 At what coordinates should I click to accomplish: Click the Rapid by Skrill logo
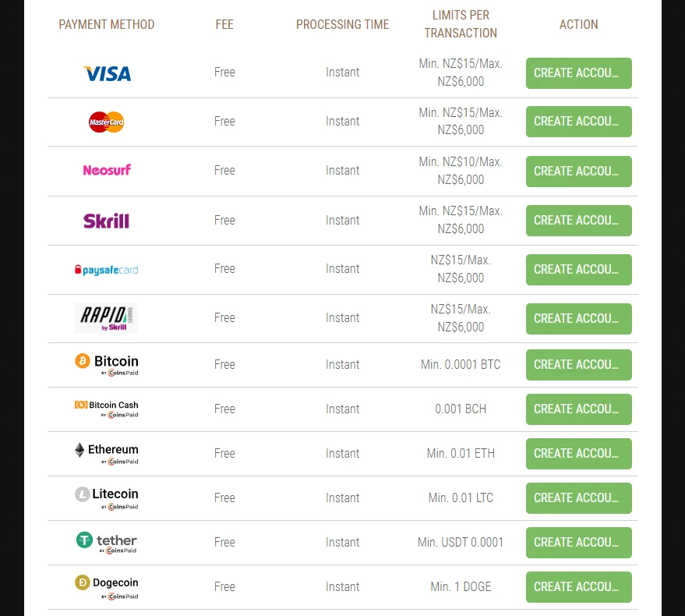107,318
